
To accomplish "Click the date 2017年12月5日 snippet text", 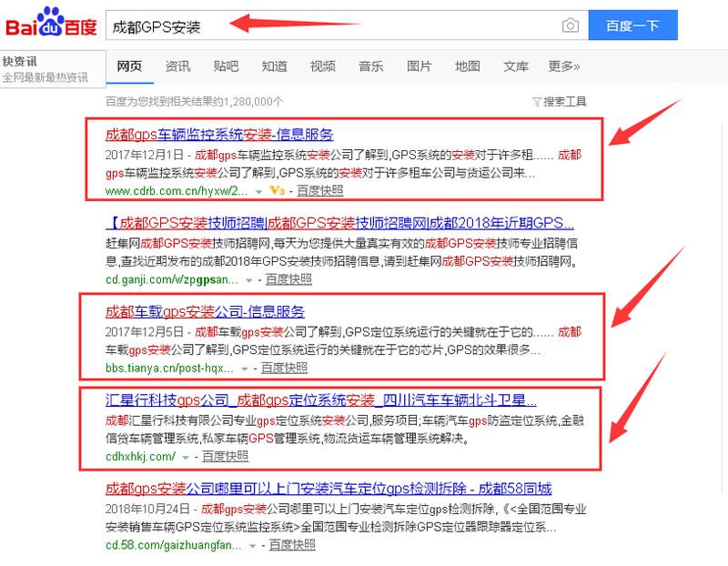I will pos(145,331).
